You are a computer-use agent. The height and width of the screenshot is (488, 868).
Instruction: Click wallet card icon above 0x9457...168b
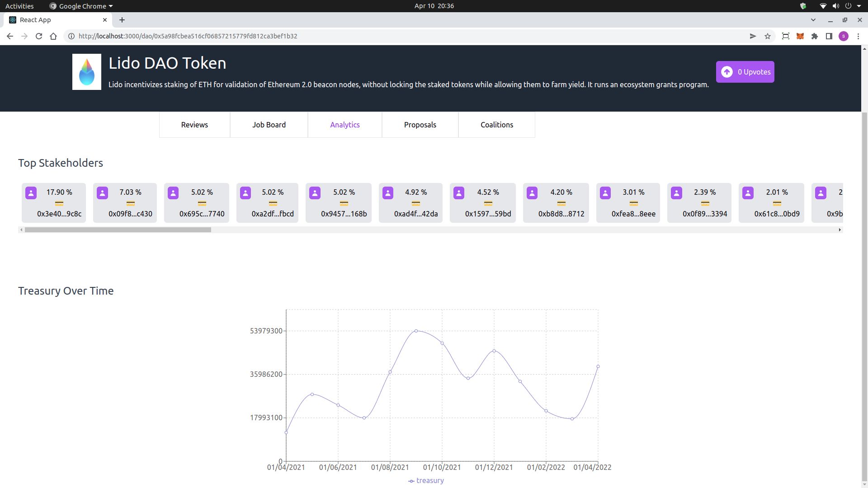(x=344, y=203)
